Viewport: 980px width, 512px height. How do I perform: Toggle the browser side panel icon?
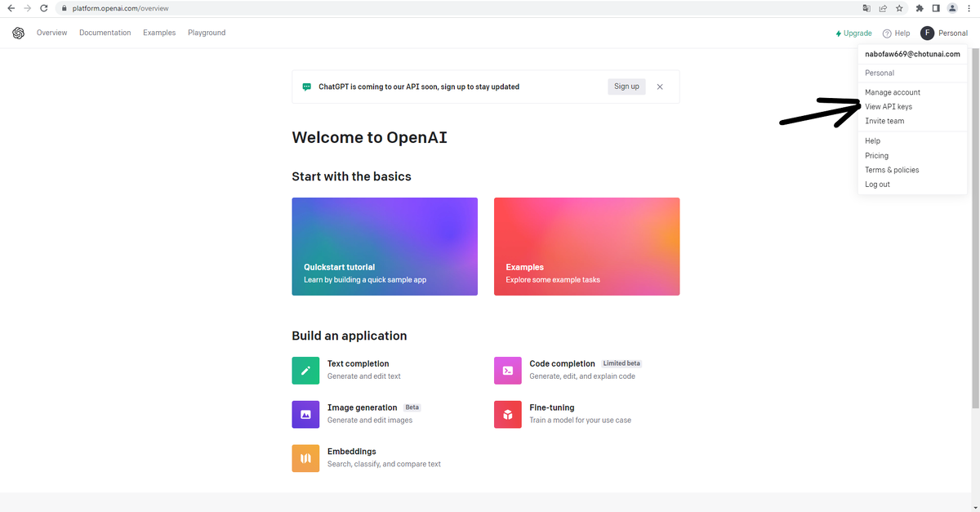coord(936,8)
